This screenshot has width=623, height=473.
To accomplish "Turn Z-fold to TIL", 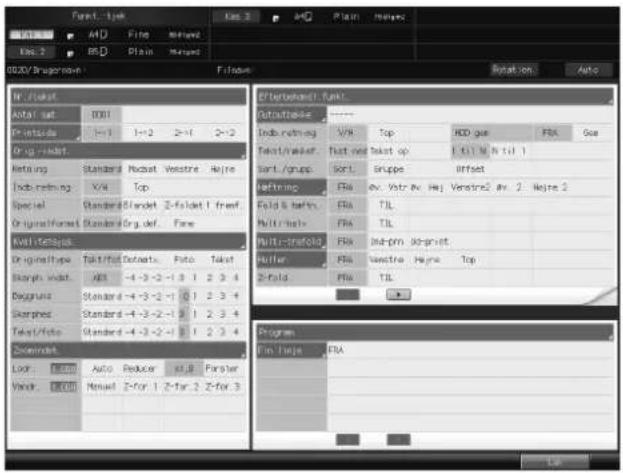I will (385, 278).
